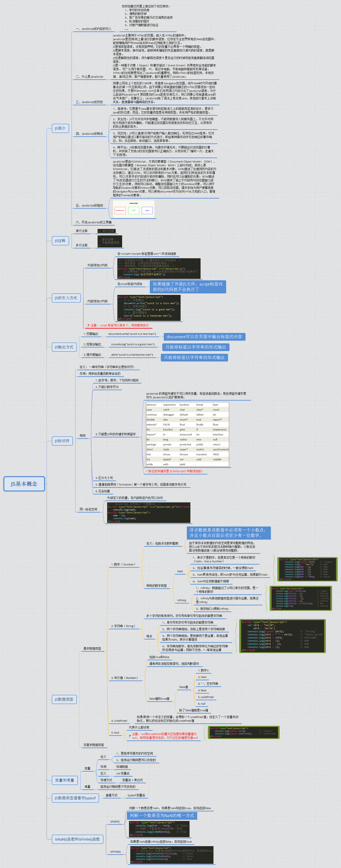Image resolution: width=341 pixels, height=868 pixels.
Task: Select the JS输出方式 main topic
Action: click(x=64, y=347)
